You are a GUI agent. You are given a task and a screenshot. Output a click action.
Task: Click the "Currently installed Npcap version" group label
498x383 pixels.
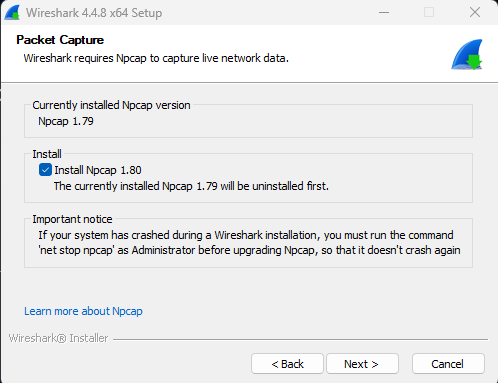coord(111,105)
